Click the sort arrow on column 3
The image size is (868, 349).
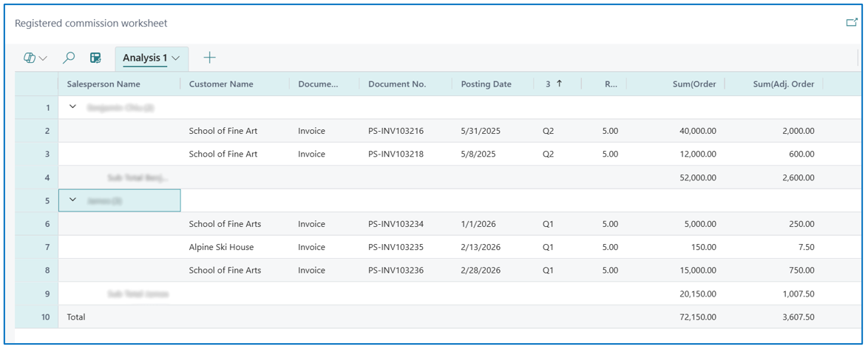(559, 84)
